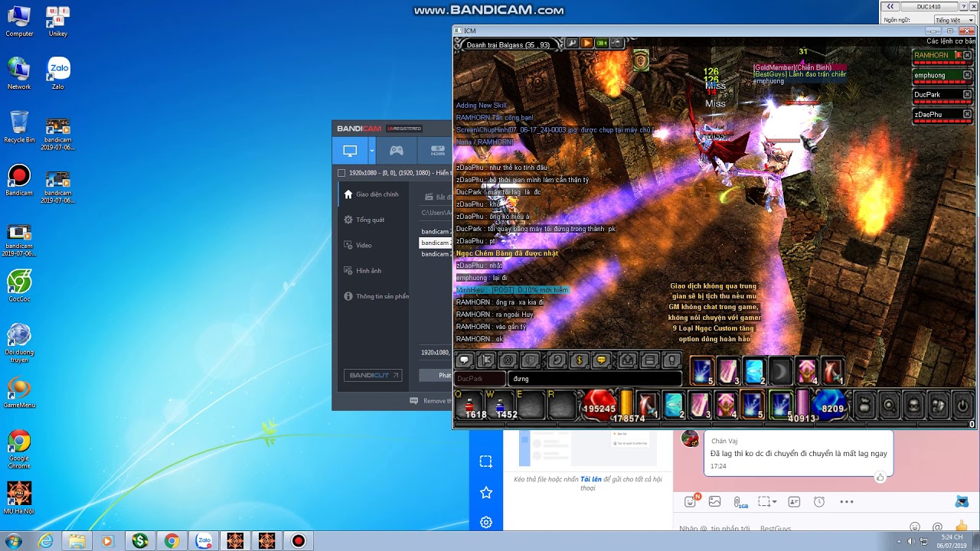Click the blue mana orb 8209
This screenshot has width=980, height=551.
[831, 404]
